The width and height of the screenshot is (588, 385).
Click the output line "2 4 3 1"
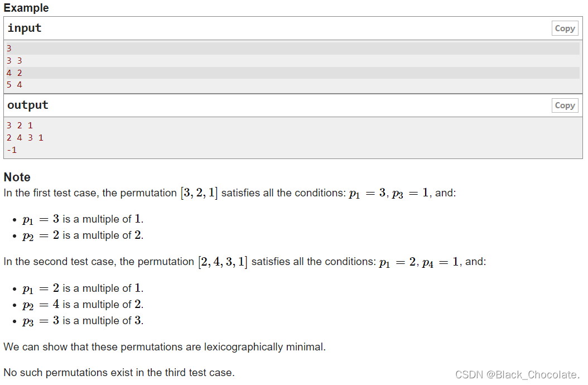25,137
